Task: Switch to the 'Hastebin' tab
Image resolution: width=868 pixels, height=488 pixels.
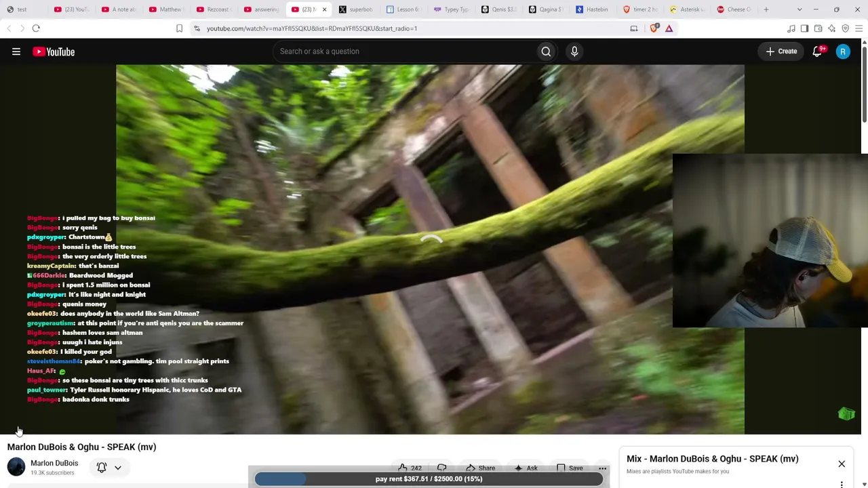Action: (593, 9)
